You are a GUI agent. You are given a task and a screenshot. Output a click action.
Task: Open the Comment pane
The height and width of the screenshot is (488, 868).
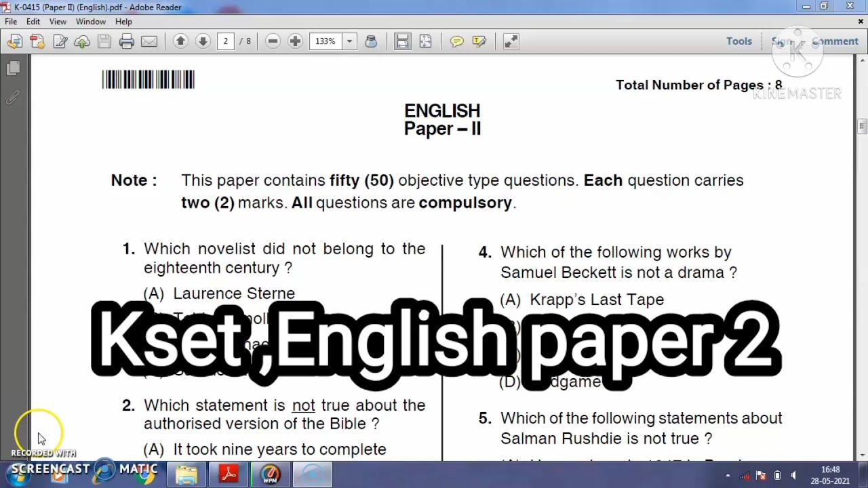click(x=835, y=41)
